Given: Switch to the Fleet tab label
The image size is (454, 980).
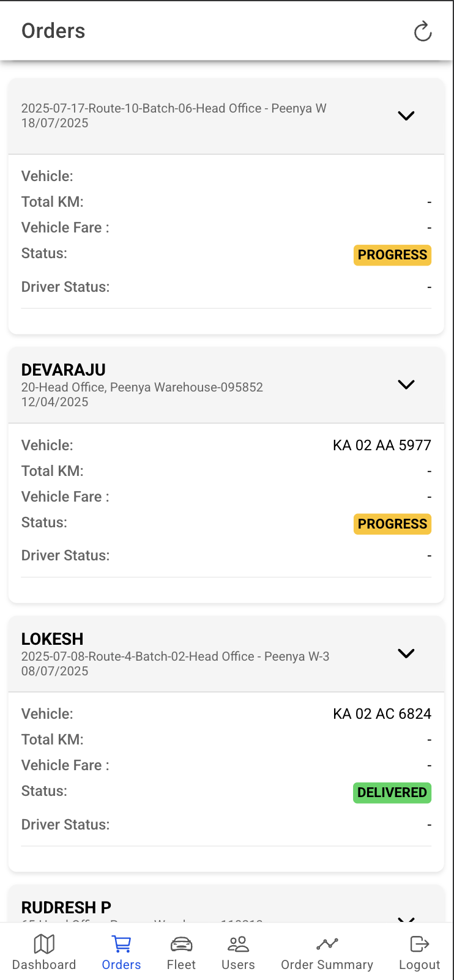Looking at the screenshot, I should click(x=181, y=965).
